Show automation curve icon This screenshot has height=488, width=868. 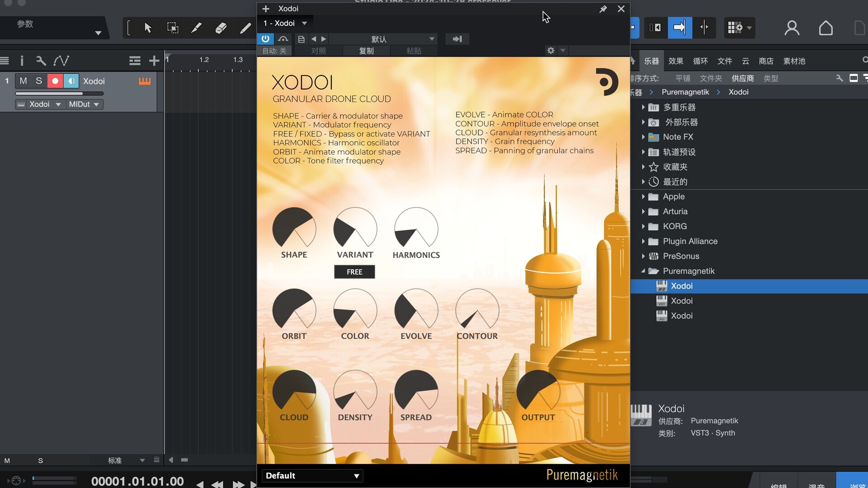coord(61,61)
